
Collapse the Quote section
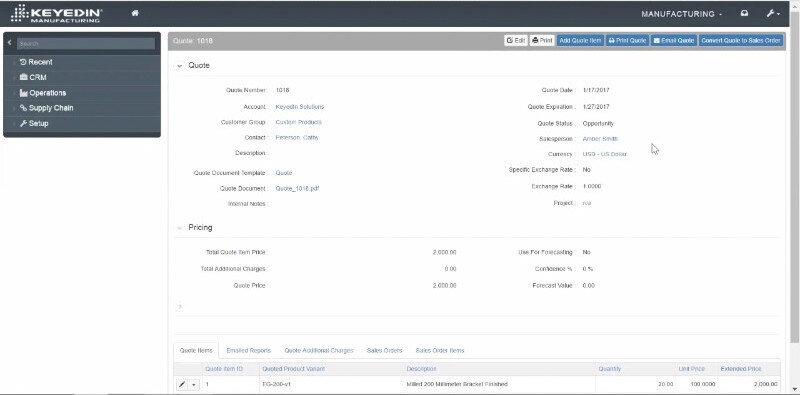click(x=180, y=66)
